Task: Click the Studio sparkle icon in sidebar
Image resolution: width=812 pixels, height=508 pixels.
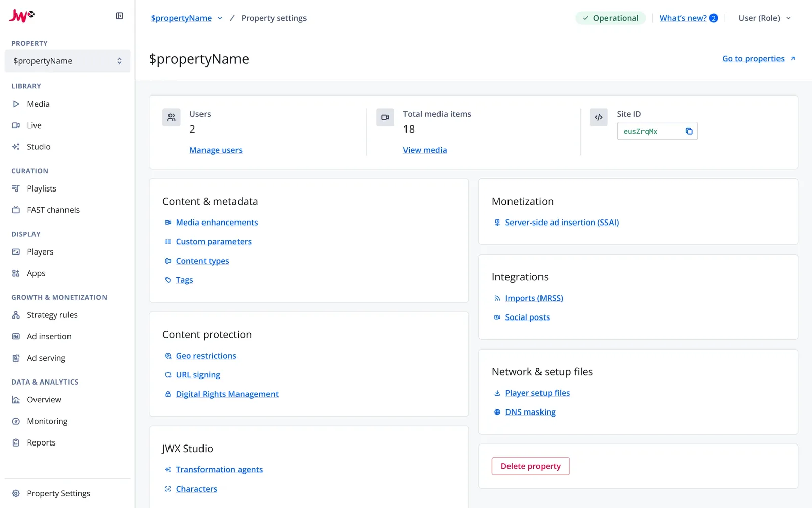Action: tap(16, 147)
